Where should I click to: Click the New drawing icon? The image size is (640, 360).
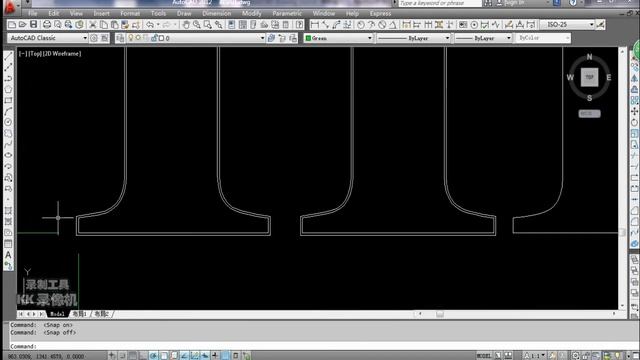tap(12, 25)
